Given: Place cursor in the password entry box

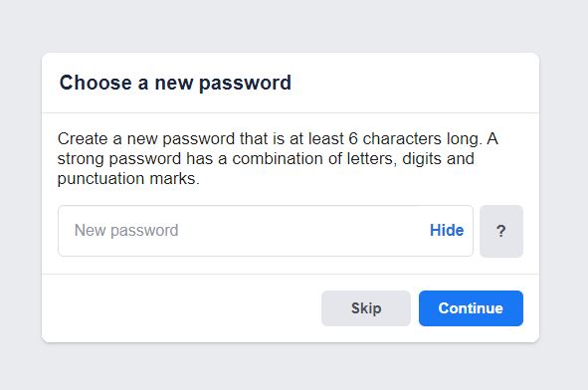Looking at the screenshot, I should 266,231.
